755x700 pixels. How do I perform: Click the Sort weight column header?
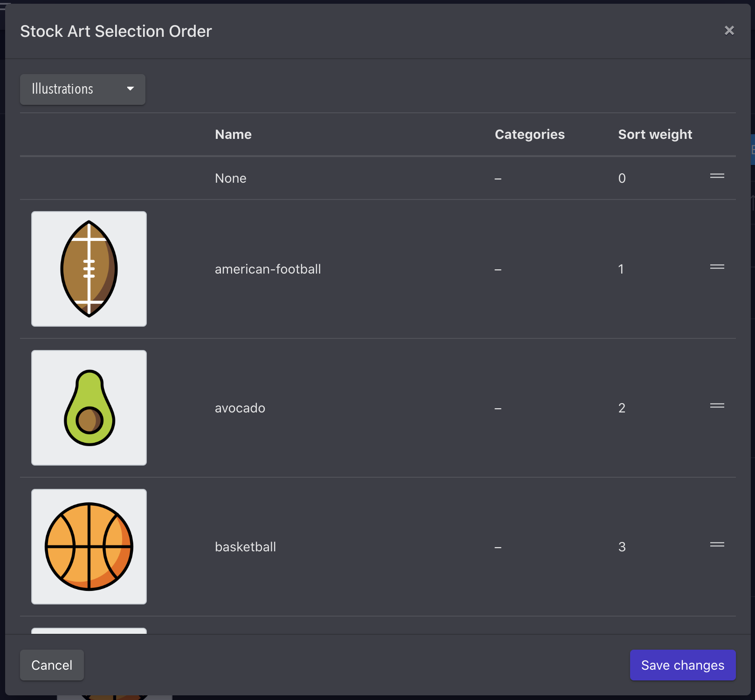655,134
